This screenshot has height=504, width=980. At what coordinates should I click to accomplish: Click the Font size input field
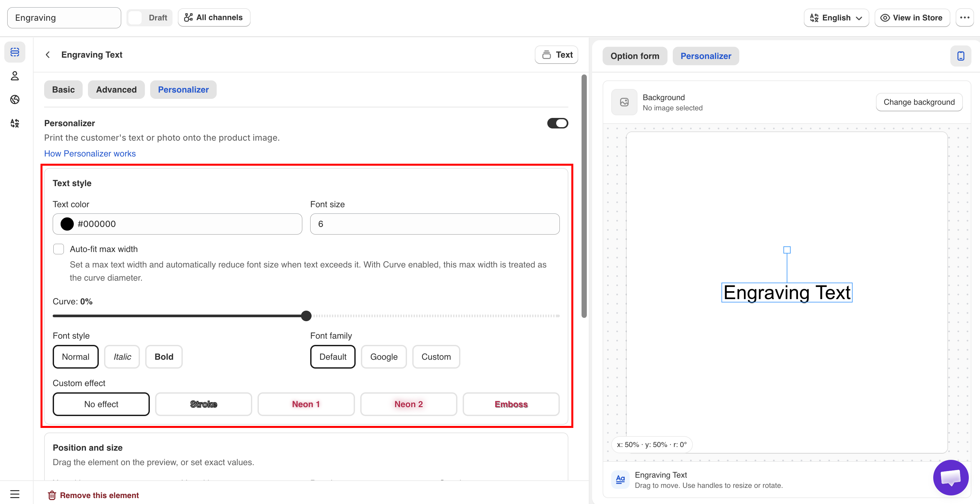(435, 224)
